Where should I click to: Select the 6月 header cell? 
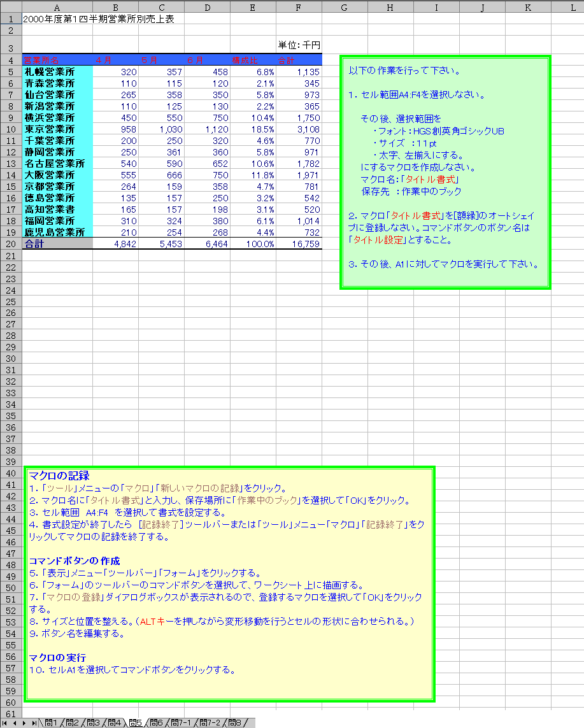[208, 61]
